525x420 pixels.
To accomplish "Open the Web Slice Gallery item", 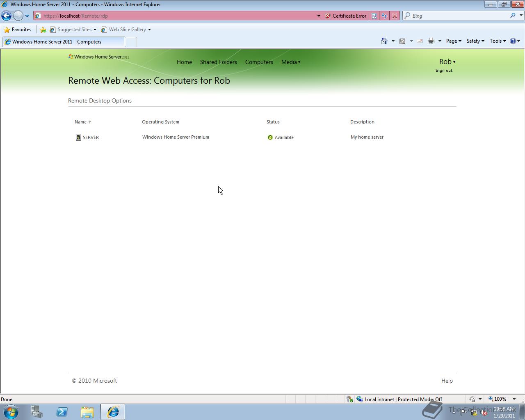I will 126,30.
